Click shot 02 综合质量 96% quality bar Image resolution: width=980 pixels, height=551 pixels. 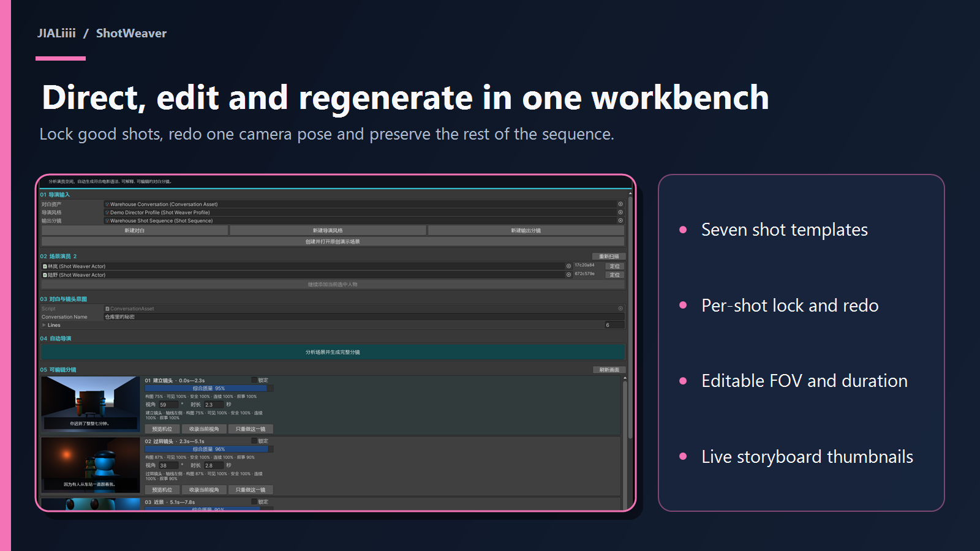(x=209, y=449)
